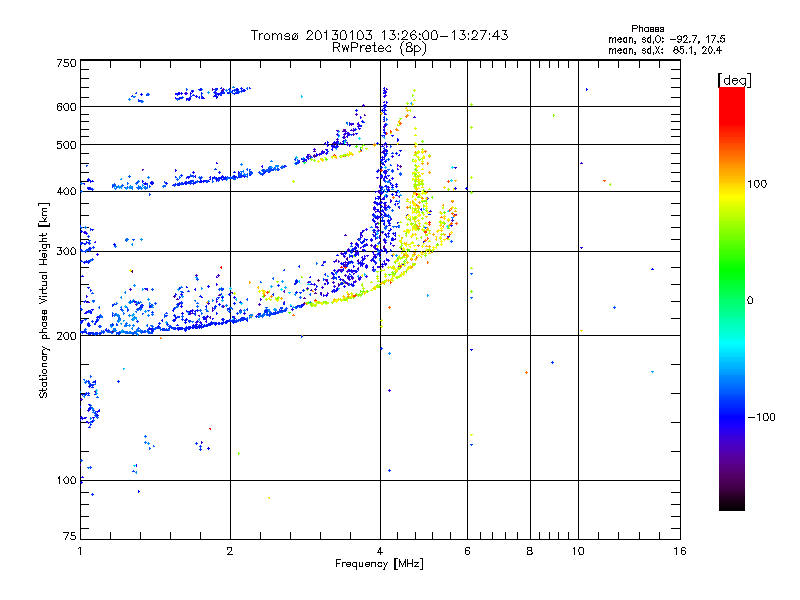800x600 pixels.
Task: Click the x-axis tick label '2'
Action: click(x=230, y=551)
